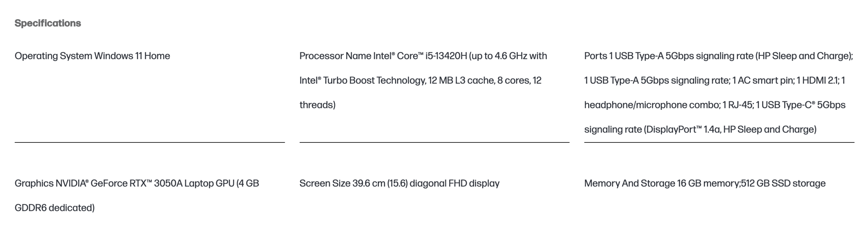The image size is (868, 242).
Task: Click the word threads) in processor spec
Action: pyautogui.click(x=317, y=105)
